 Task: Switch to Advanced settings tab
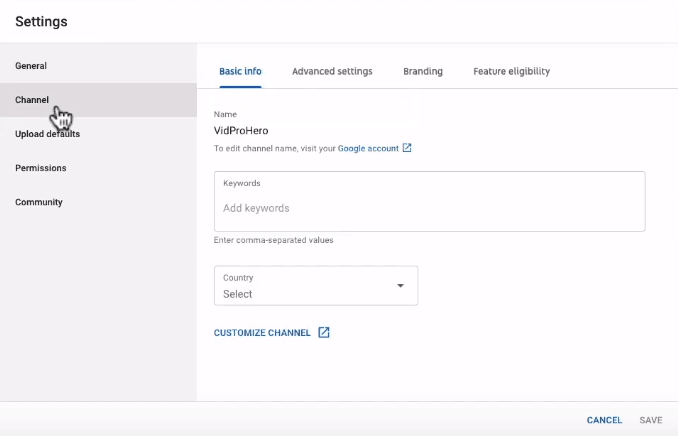coord(332,71)
